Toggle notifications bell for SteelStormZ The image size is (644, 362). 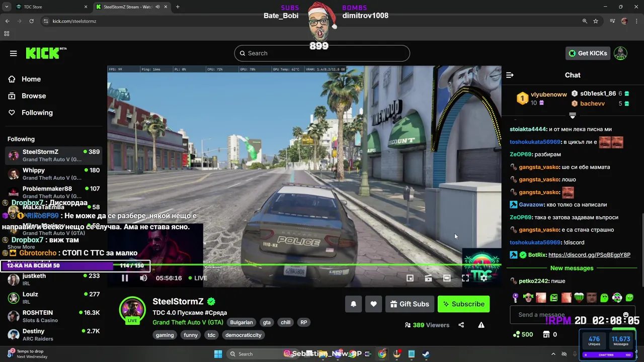point(353,304)
